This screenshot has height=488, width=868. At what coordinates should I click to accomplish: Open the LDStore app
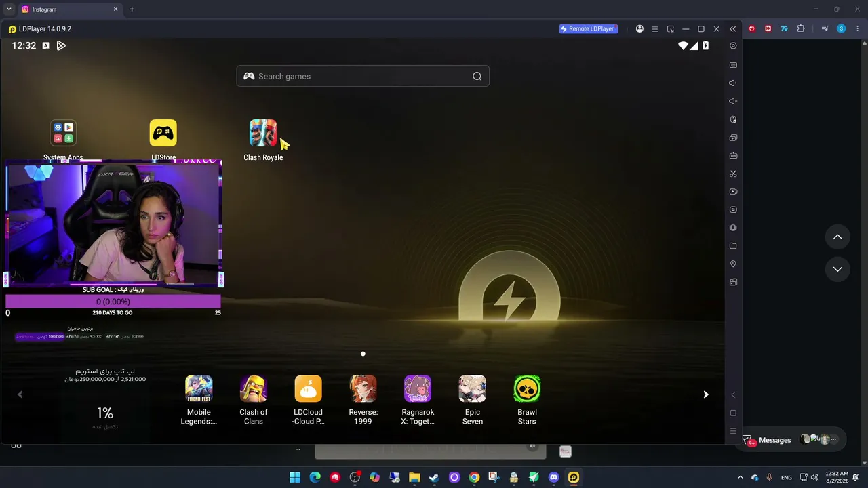pyautogui.click(x=163, y=134)
